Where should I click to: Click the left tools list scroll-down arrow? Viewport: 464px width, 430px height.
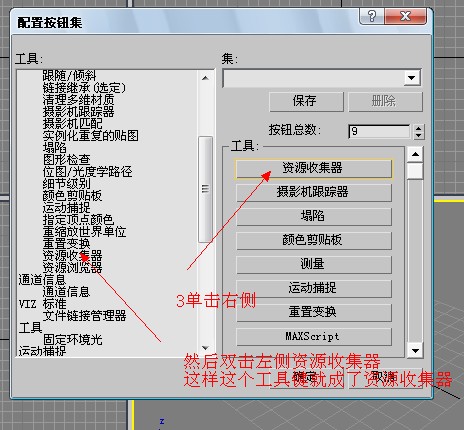click(205, 348)
